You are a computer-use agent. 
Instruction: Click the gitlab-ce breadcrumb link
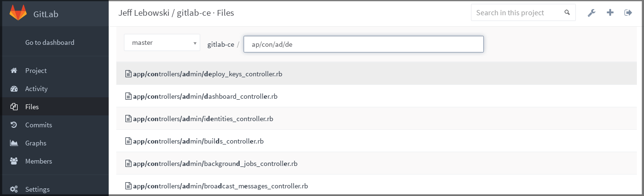click(220, 44)
